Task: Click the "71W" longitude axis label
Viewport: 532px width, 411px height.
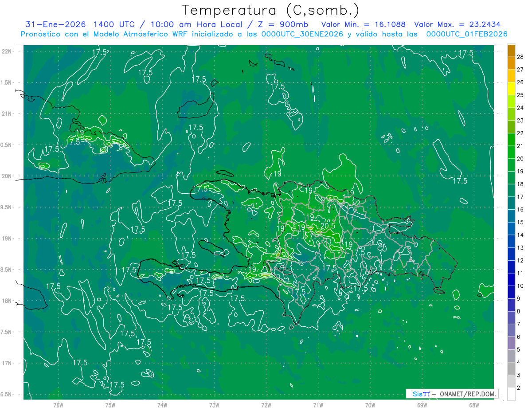Action: [318, 405]
